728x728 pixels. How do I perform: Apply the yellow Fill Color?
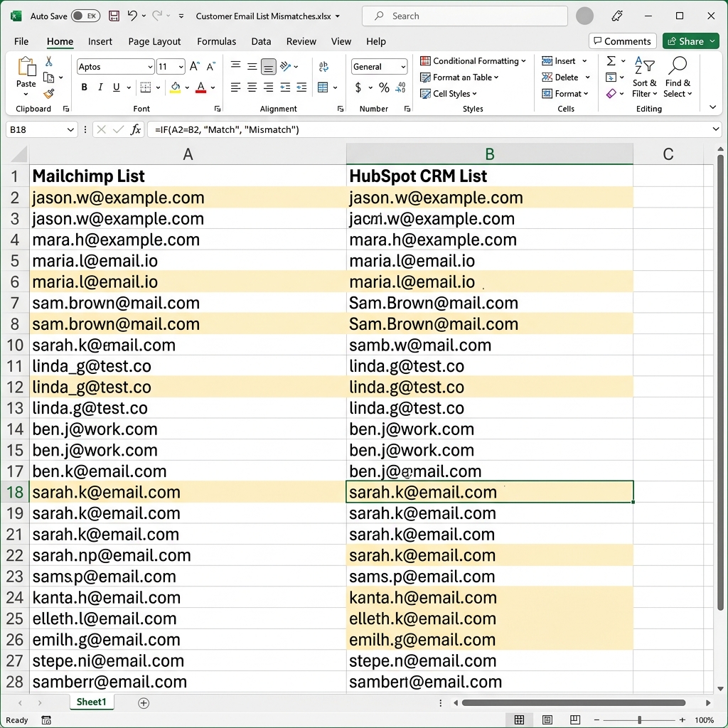click(175, 87)
